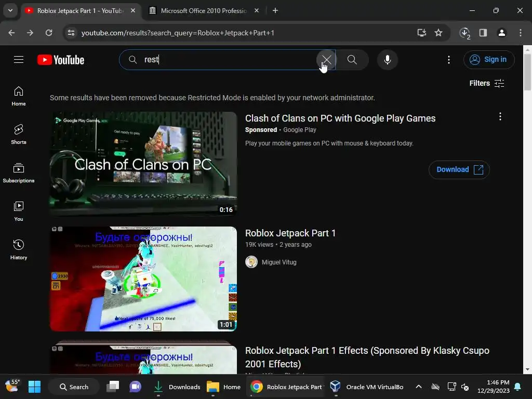Clear the search box with the X
The height and width of the screenshot is (399, 532).
point(326,60)
